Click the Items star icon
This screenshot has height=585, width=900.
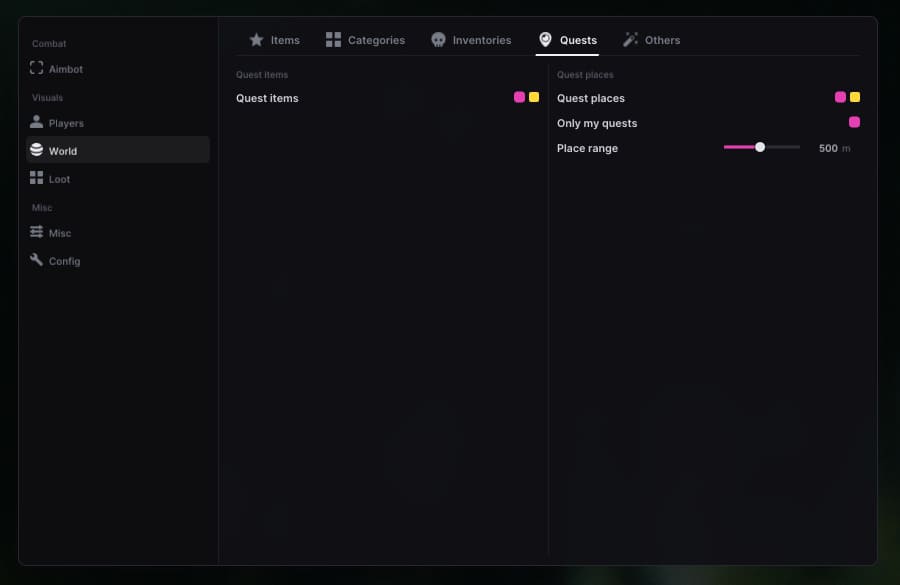(257, 40)
